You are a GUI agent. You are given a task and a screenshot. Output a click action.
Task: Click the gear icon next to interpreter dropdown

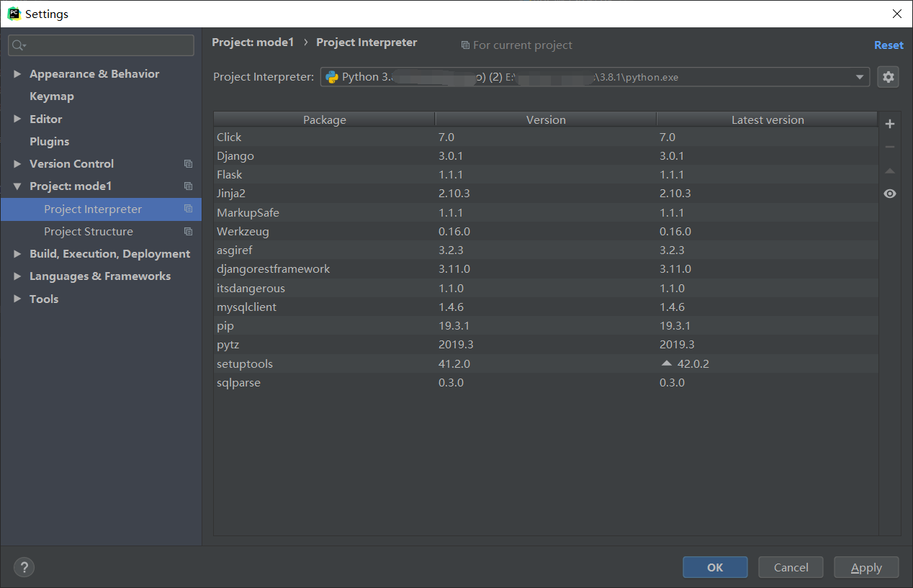(x=889, y=77)
